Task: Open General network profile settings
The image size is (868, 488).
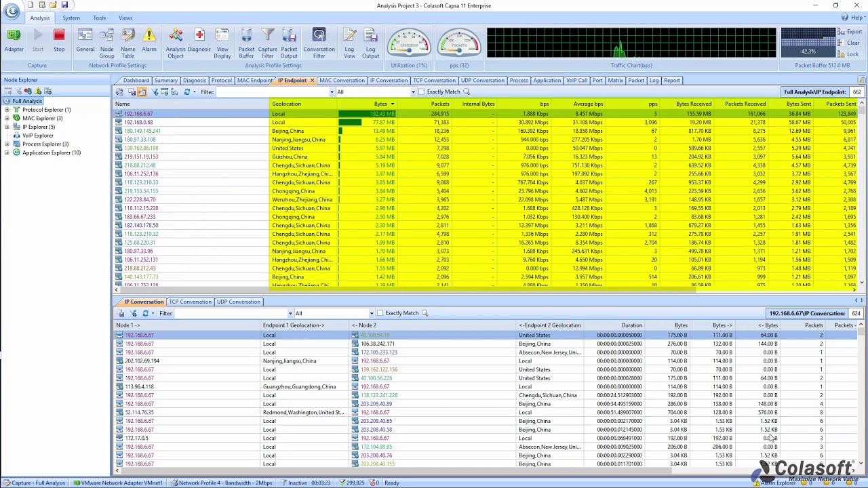Action: coord(85,40)
